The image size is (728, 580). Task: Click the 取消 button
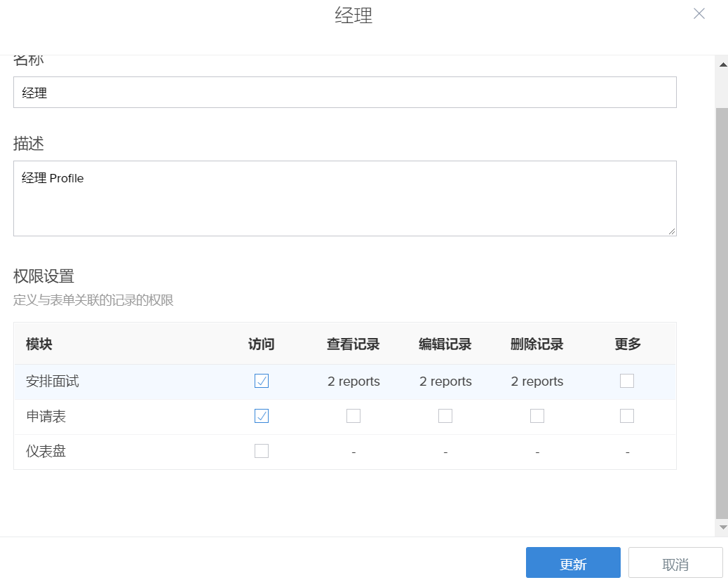coord(675,562)
